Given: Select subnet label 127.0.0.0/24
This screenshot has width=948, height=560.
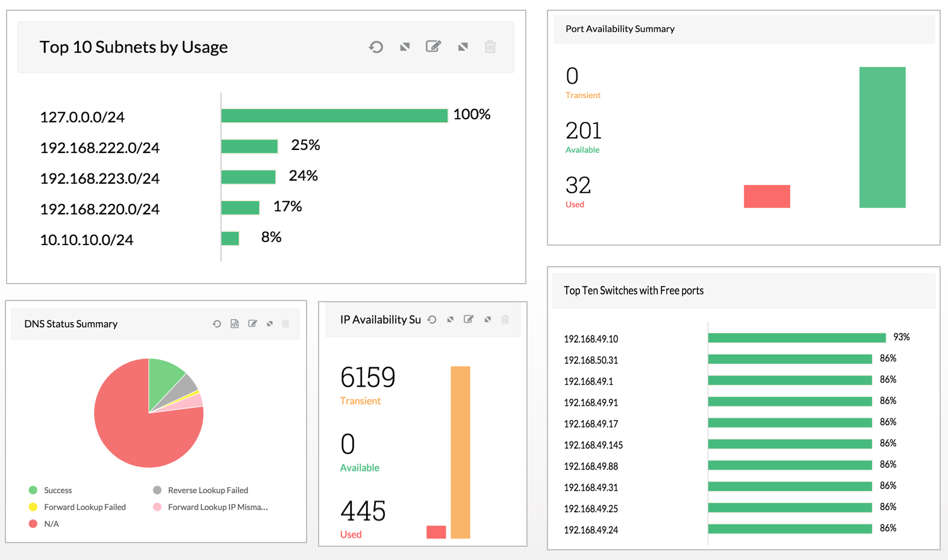Looking at the screenshot, I should (x=82, y=117).
